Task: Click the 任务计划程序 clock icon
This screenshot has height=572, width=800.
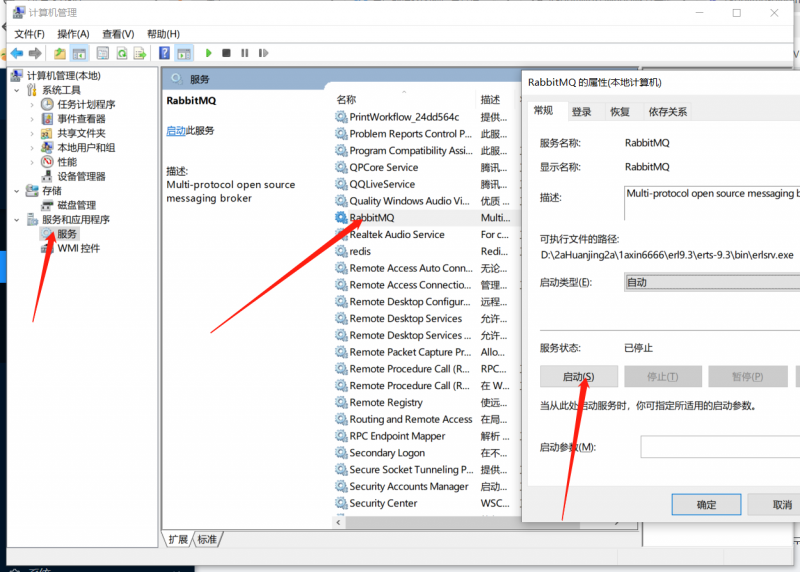Action: tap(47, 104)
